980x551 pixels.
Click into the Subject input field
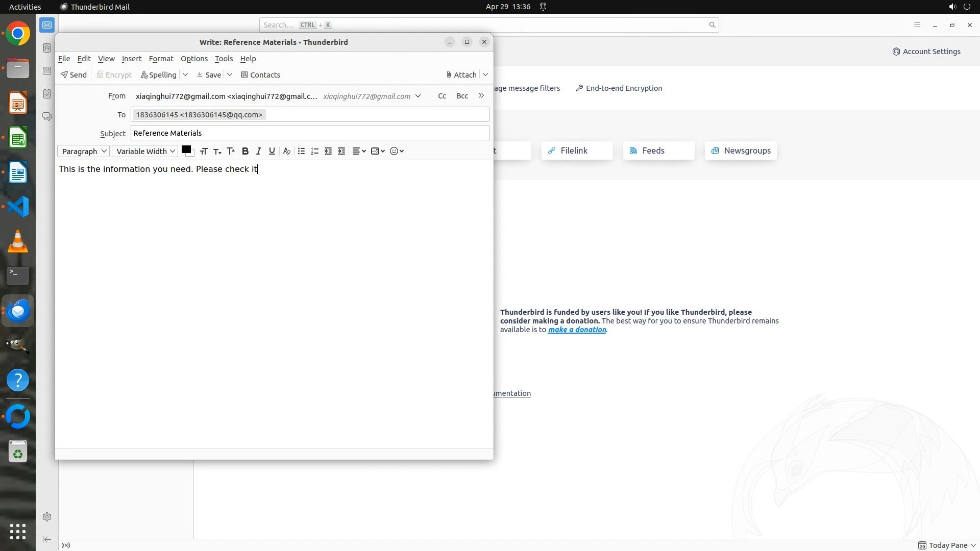(309, 133)
